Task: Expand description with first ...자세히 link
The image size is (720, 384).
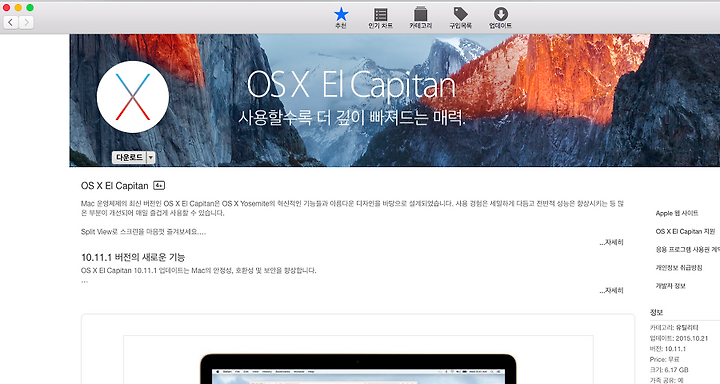Action: [611, 242]
